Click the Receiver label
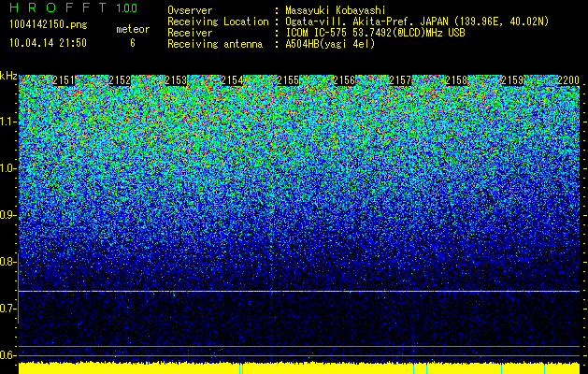This screenshot has height=374, width=588. tap(190, 33)
